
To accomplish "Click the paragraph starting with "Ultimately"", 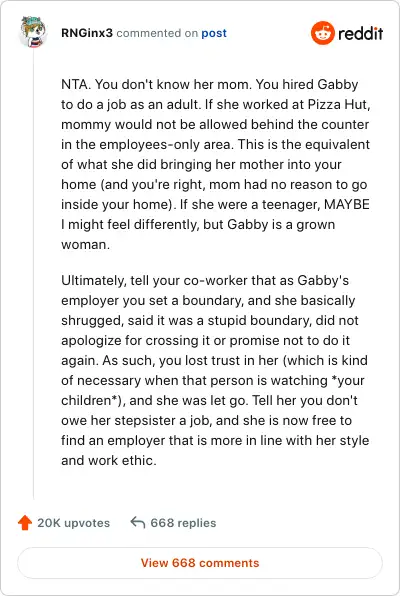I will tap(215, 370).
